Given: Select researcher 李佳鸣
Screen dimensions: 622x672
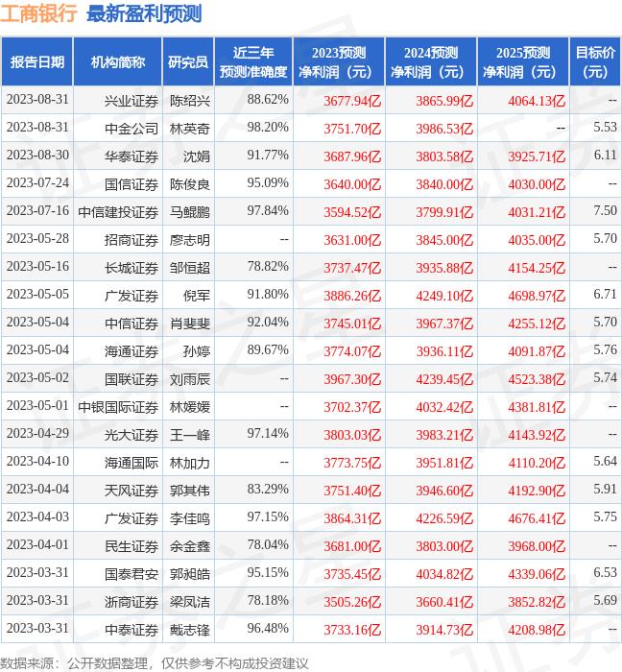Looking at the screenshot, I should [190, 518].
